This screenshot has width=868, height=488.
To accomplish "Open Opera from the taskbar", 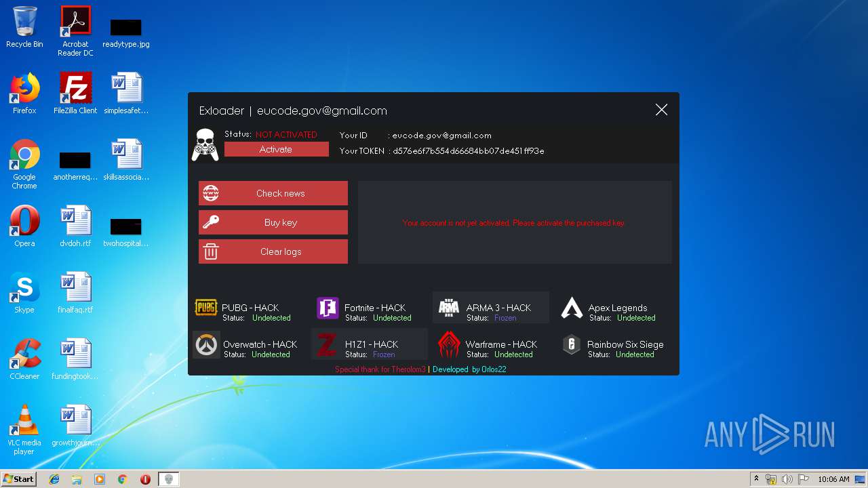I will pos(145,479).
